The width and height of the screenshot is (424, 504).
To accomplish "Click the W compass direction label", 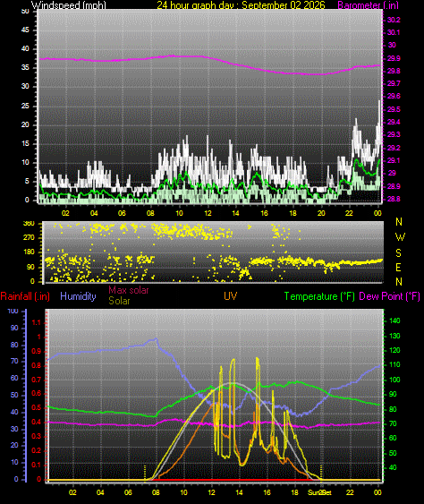I will point(400,237).
